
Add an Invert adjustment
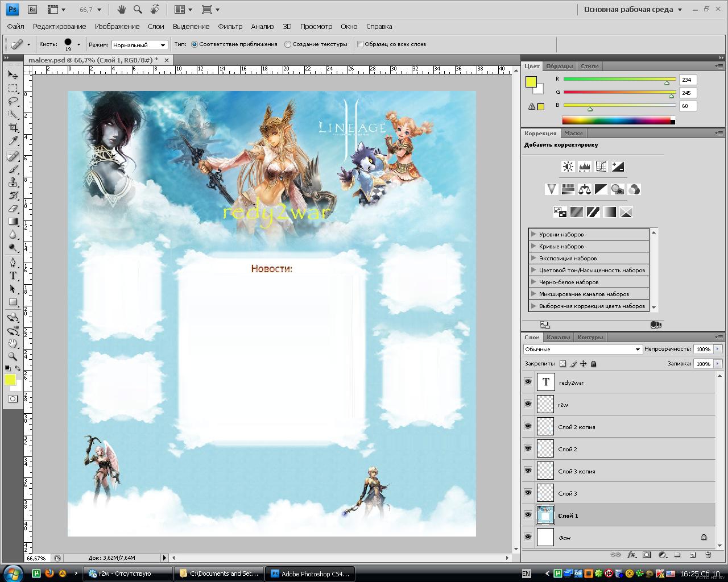click(560, 212)
